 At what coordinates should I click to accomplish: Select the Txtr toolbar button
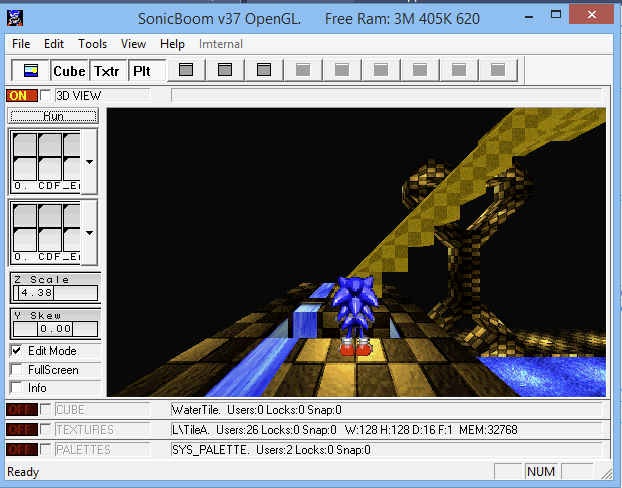pos(108,71)
